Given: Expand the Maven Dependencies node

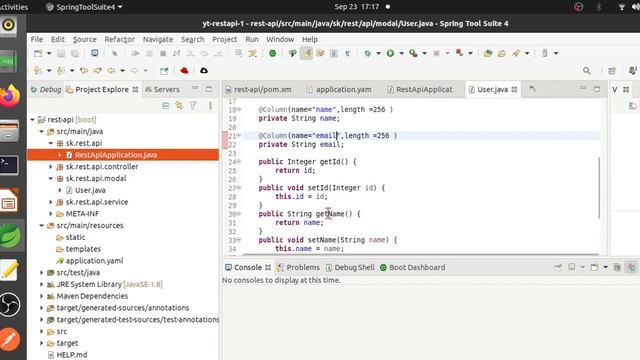Looking at the screenshot, I should point(42,296).
